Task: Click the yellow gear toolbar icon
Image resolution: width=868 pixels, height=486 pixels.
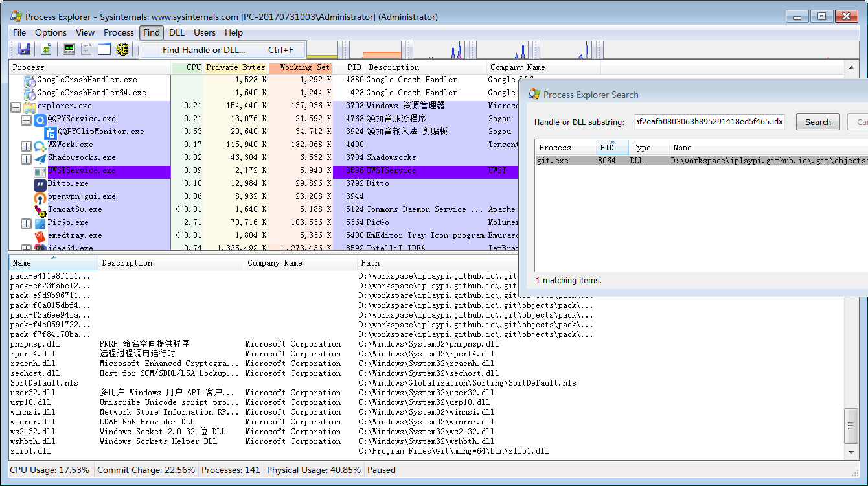Action: pos(122,49)
